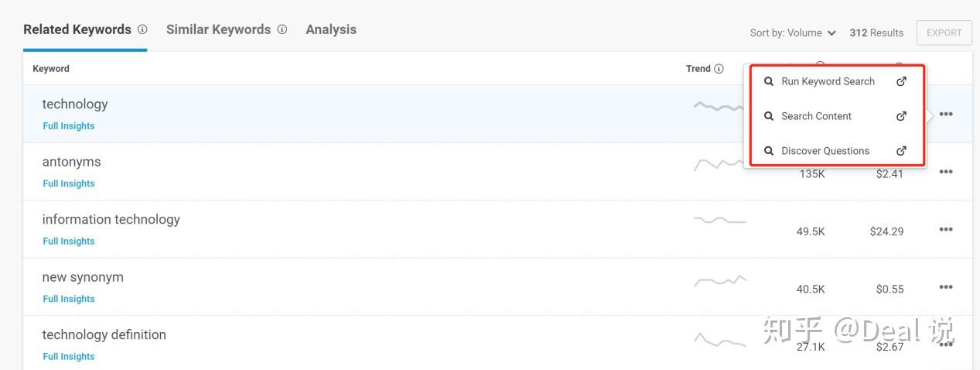The width and height of the screenshot is (980, 370).
Task: Open external link icon for Discover Questions
Action: pyautogui.click(x=901, y=151)
